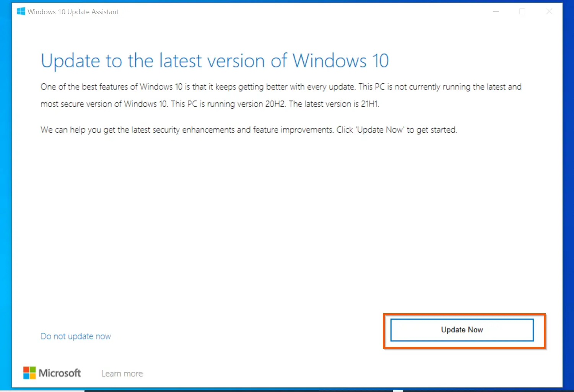The width and height of the screenshot is (574, 392).
Task: Click the blue desktop strip right of window
Action: [x=568, y=196]
